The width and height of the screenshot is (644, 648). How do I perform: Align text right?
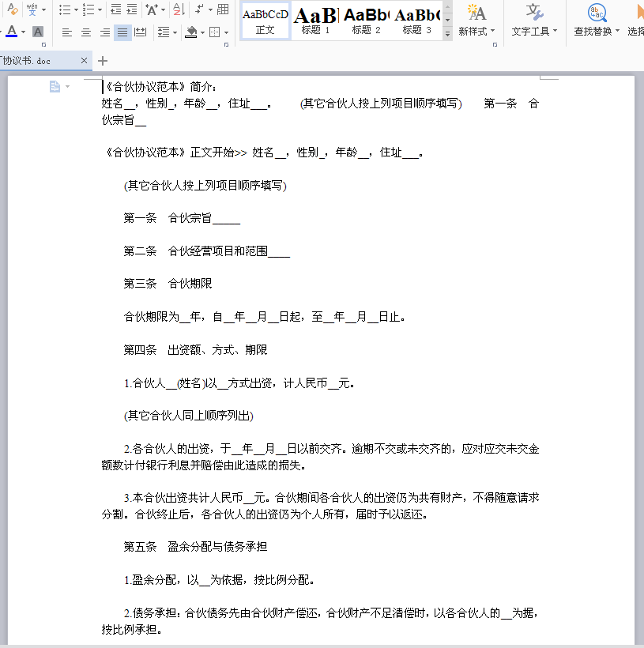tap(105, 32)
